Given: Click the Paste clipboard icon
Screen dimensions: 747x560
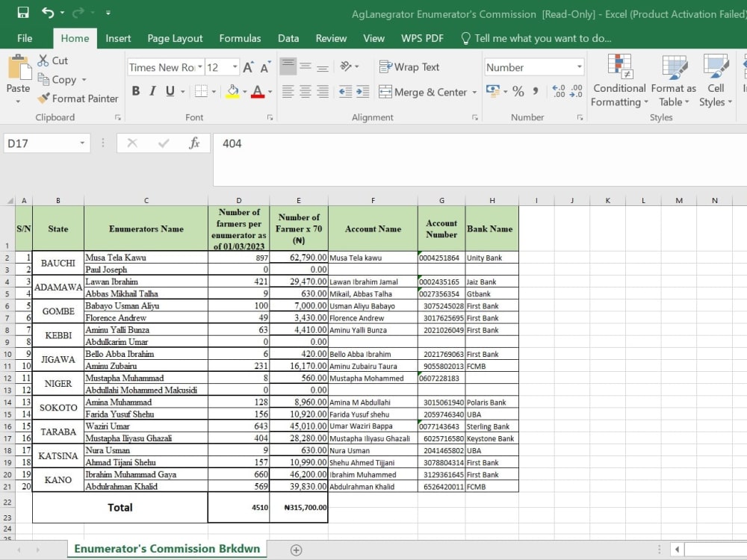Looking at the screenshot, I should [19, 67].
